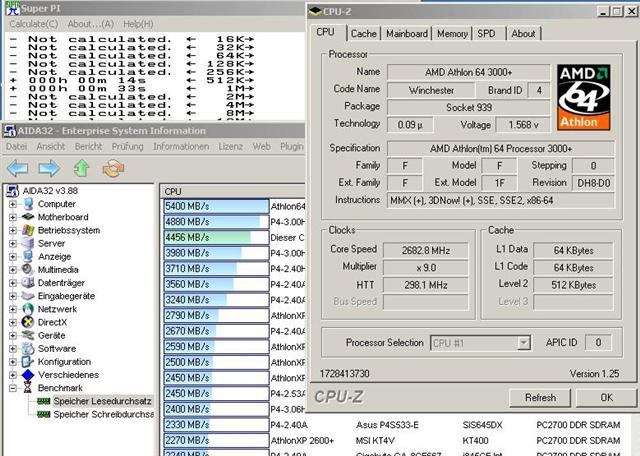Open the Web menu in AIDA32

[262, 146]
